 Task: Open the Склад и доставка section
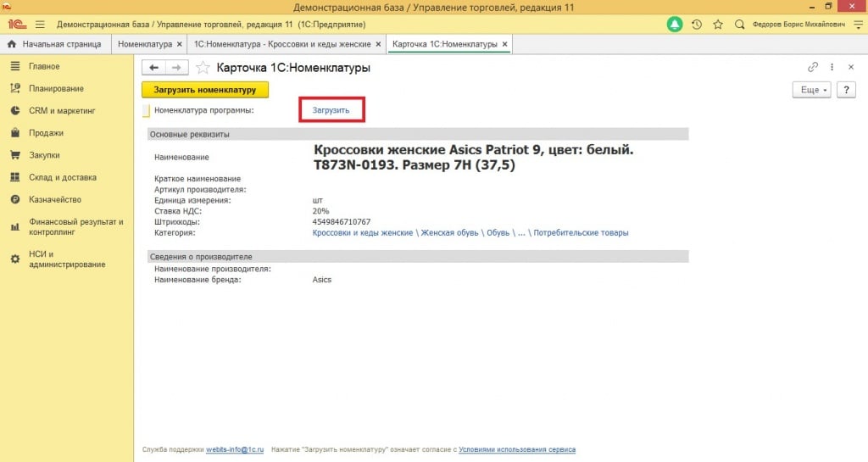pyautogui.click(x=62, y=177)
